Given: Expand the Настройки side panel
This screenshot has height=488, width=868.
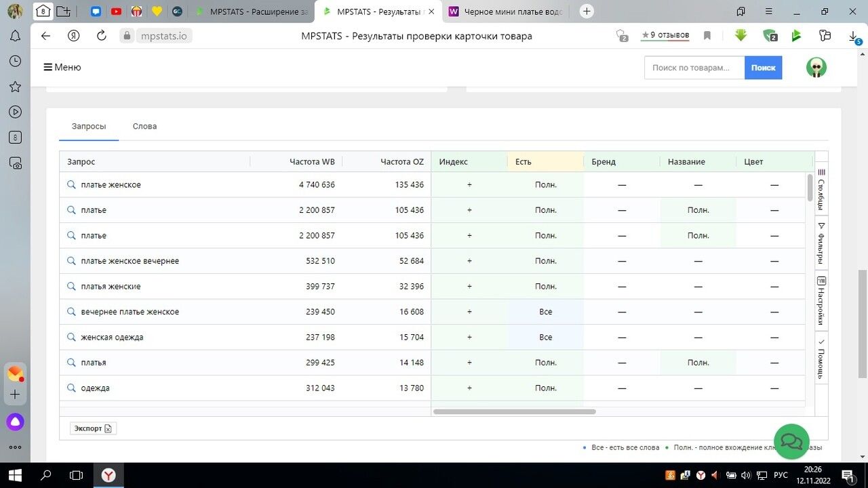Looking at the screenshot, I should (x=821, y=300).
